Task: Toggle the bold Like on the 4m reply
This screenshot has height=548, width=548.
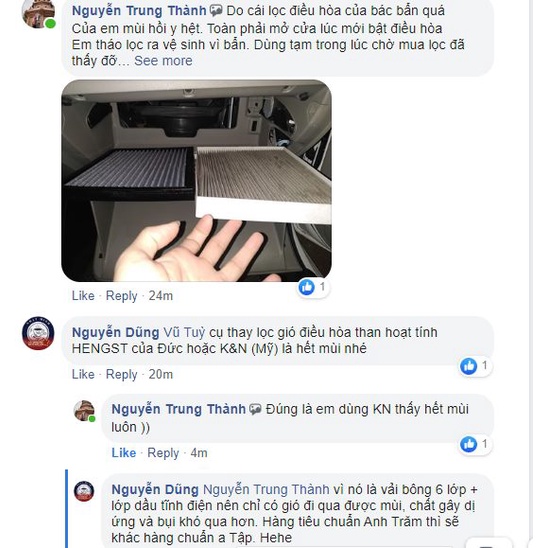Action: tap(124, 453)
